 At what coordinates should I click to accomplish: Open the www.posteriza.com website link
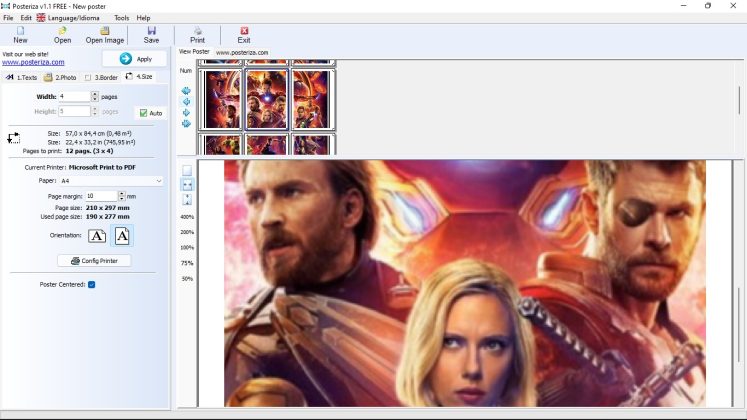pos(33,62)
